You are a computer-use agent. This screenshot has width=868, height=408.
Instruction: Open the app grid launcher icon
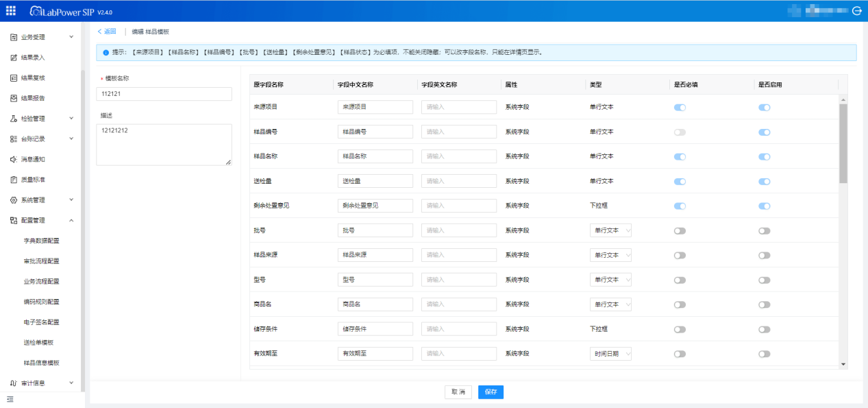(11, 10)
